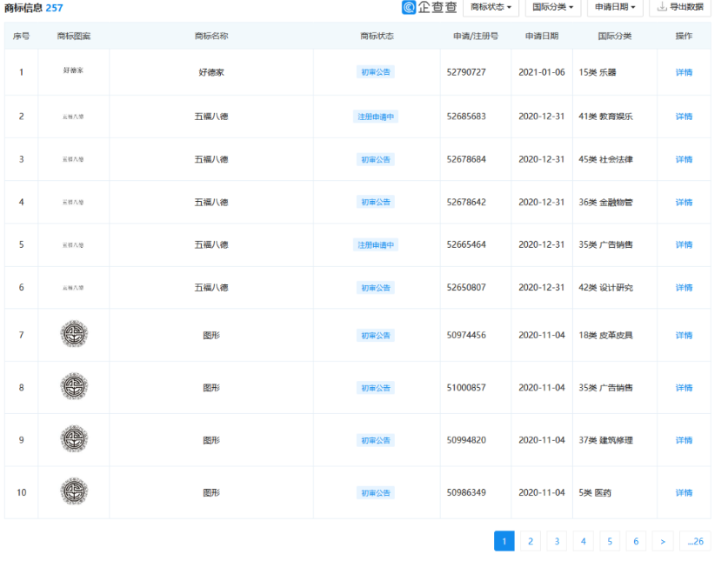Click registration number 52790727
This screenshot has width=728, height=561.
click(x=466, y=72)
